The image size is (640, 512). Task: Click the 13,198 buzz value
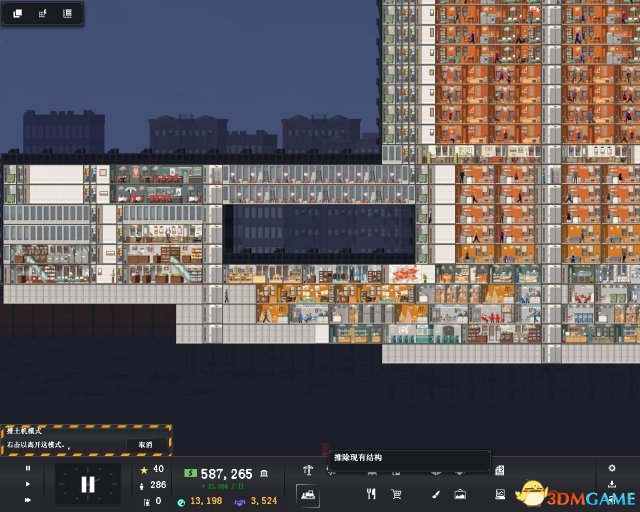[206, 501]
